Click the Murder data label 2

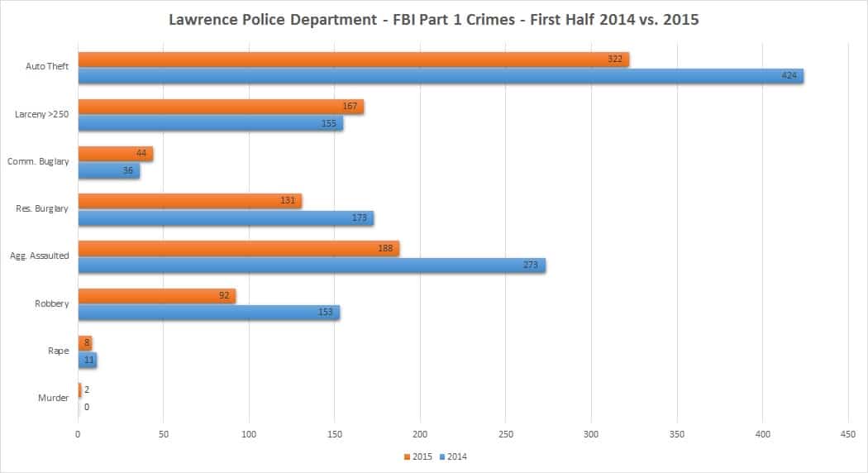pos(86,390)
